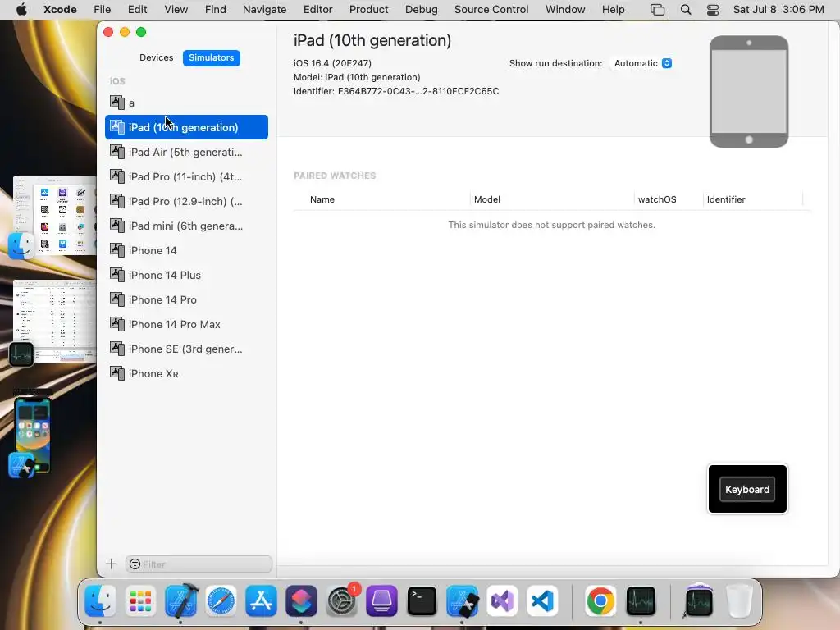Open the Apple menu
This screenshot has height=630, width=840.
coord(21,10)
